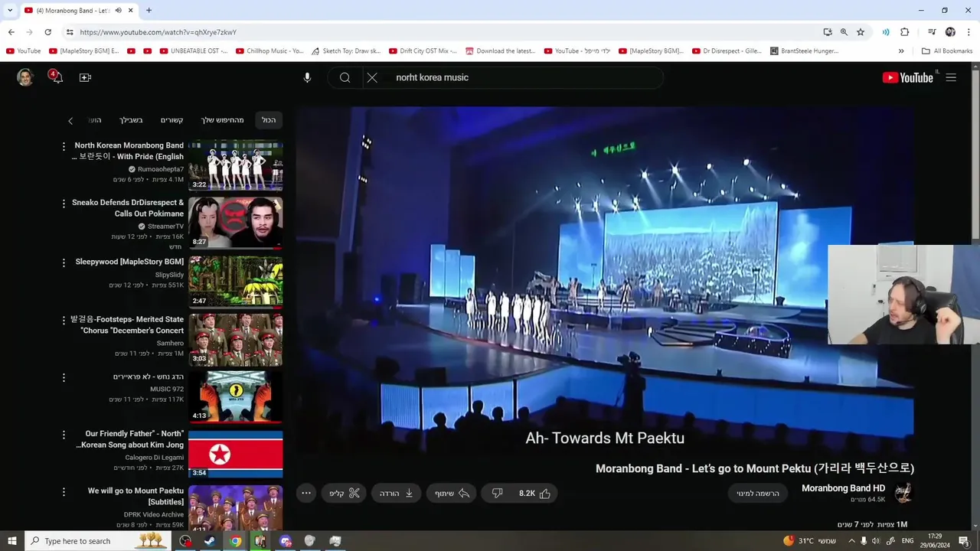Open channel Rumoaohepta7 link

click(161, 169)
